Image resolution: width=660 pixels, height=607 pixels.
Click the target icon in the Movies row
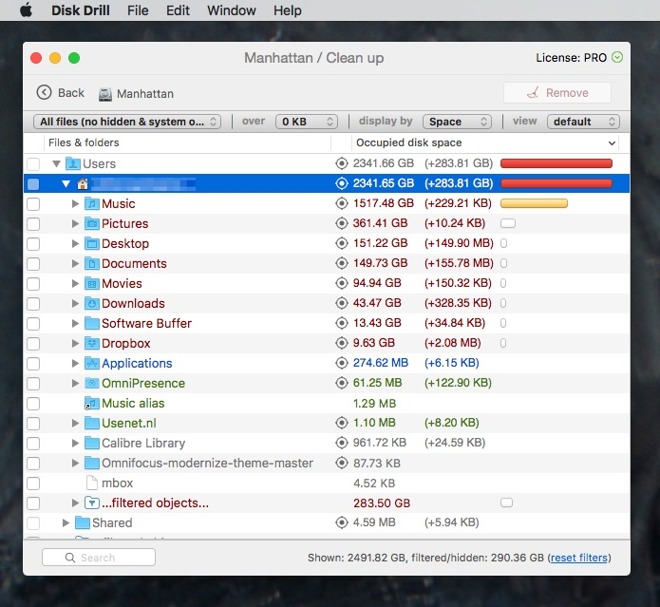tap(341, 283)
